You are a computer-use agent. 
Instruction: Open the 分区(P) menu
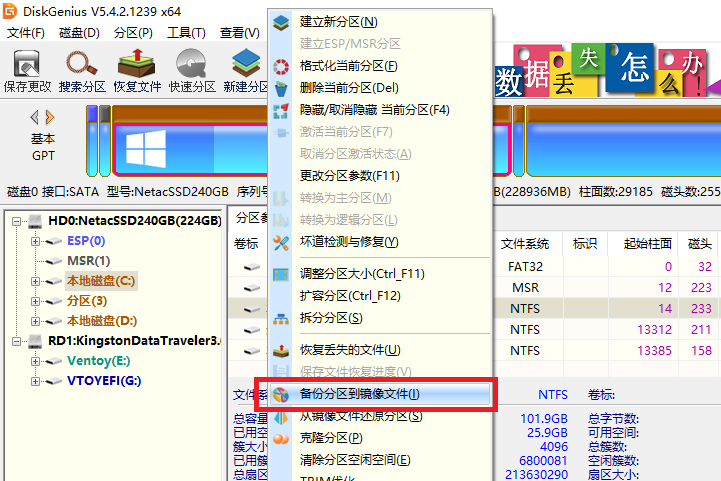[133, 33]
